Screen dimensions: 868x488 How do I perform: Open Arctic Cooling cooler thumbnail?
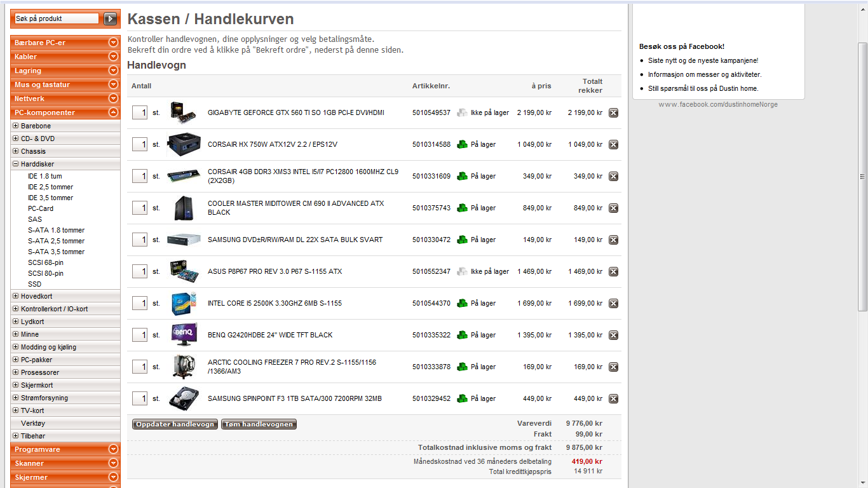(x=184, y=367)
